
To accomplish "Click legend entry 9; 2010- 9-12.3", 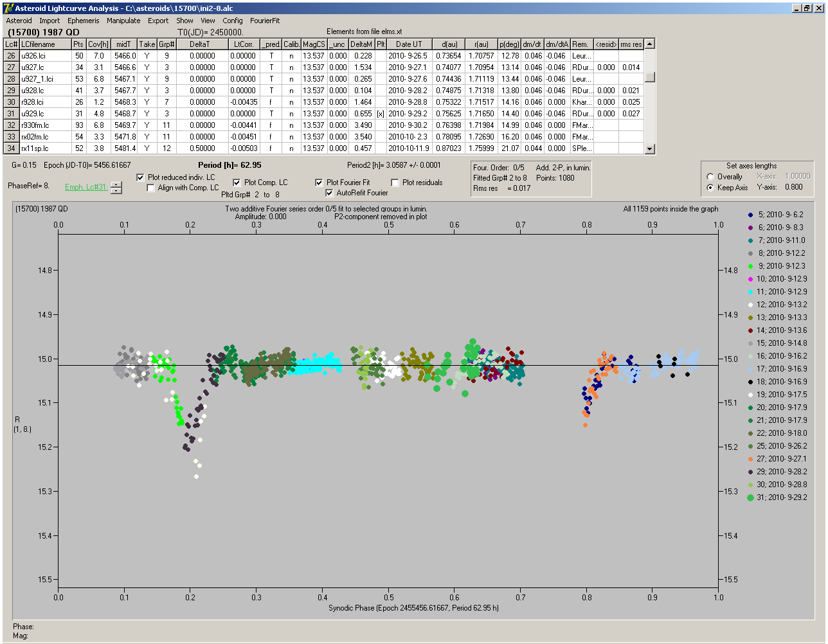I will pyautogui.click(x=775, y=266).
